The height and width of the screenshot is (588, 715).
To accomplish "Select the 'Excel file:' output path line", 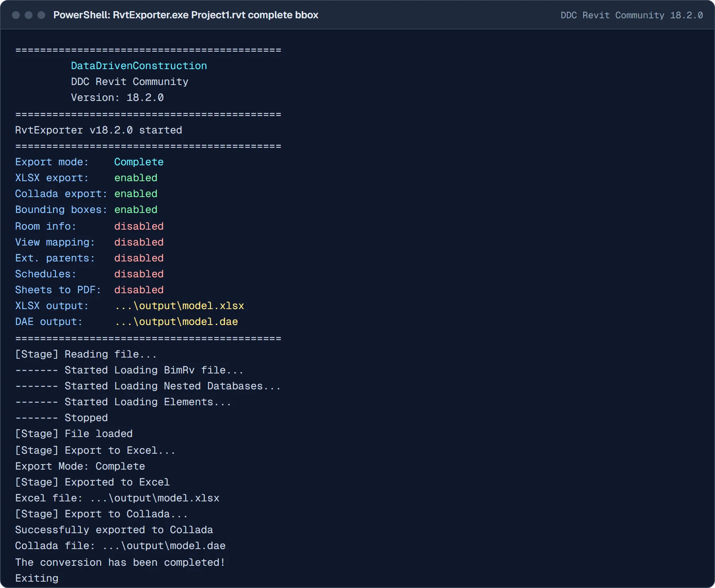I will [x=117, y=498].
